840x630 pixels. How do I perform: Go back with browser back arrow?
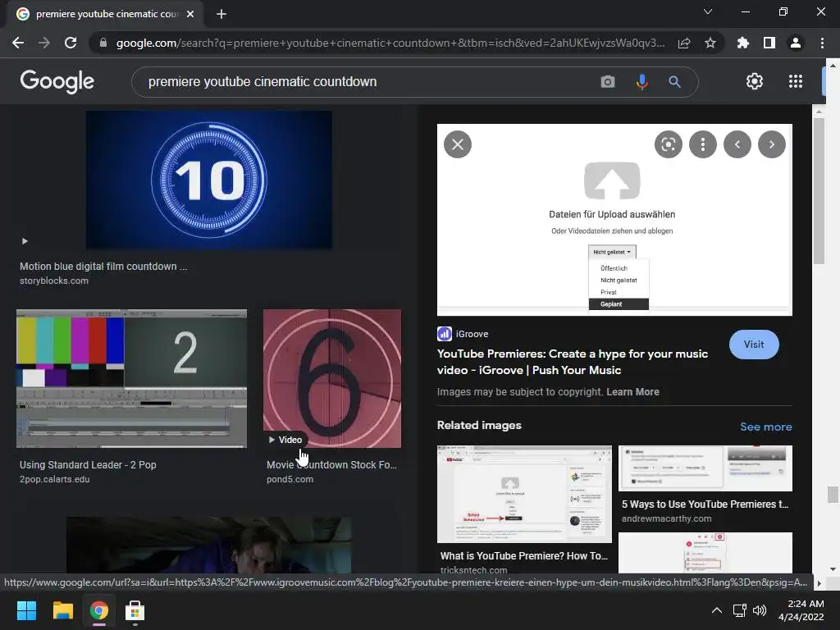pyautogui.click(x=18, y=43)
